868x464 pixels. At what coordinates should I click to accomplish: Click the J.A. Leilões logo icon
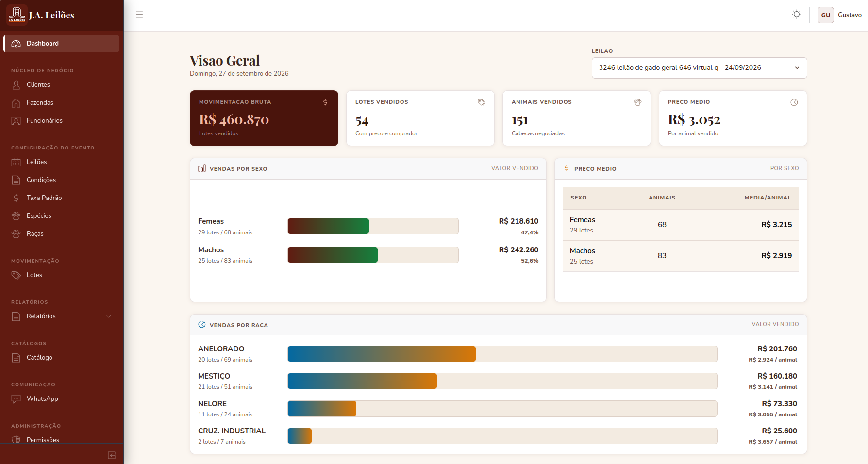tap(17, 15)
